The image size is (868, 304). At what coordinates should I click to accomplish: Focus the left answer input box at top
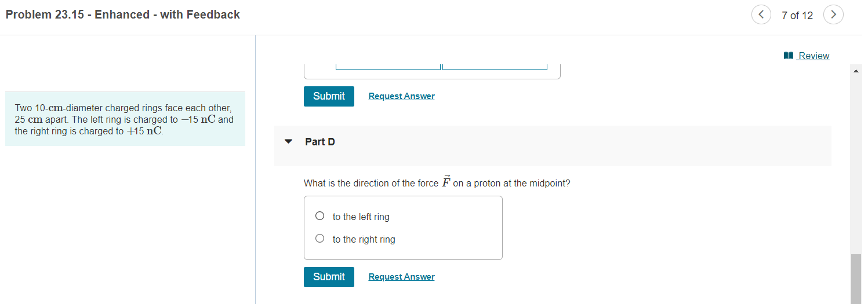tap(388, 67)
